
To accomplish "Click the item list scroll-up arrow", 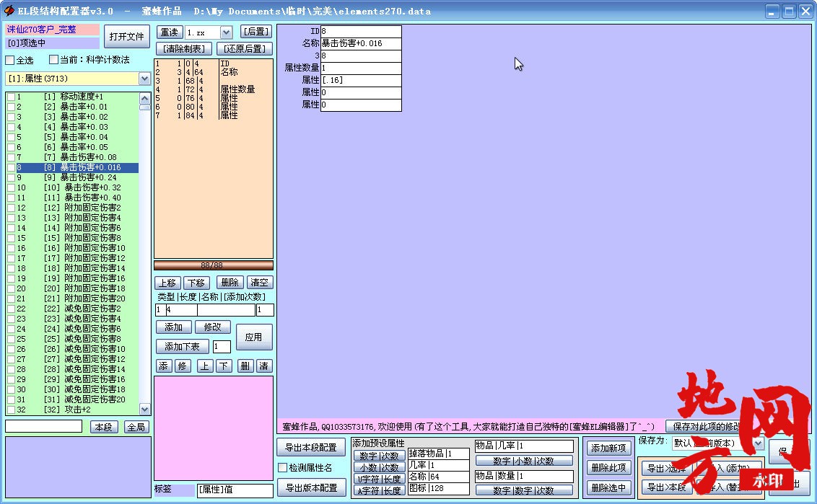I will (145, 98).
